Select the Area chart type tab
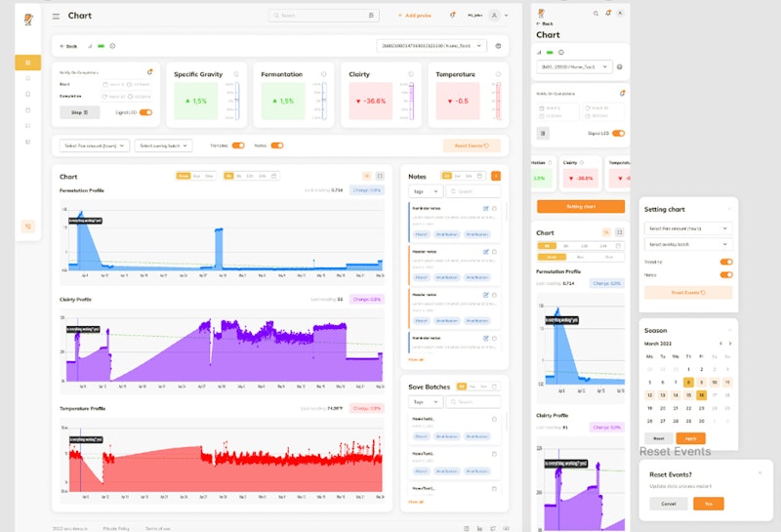This screenshot has width=781, height=532. pyautogui.click(x=184, y=176)
